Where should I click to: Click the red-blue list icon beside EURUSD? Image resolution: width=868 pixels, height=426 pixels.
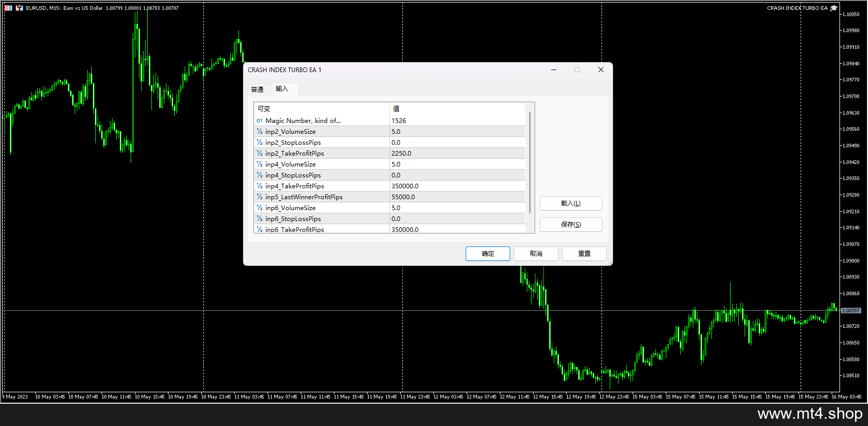(8, 8)
